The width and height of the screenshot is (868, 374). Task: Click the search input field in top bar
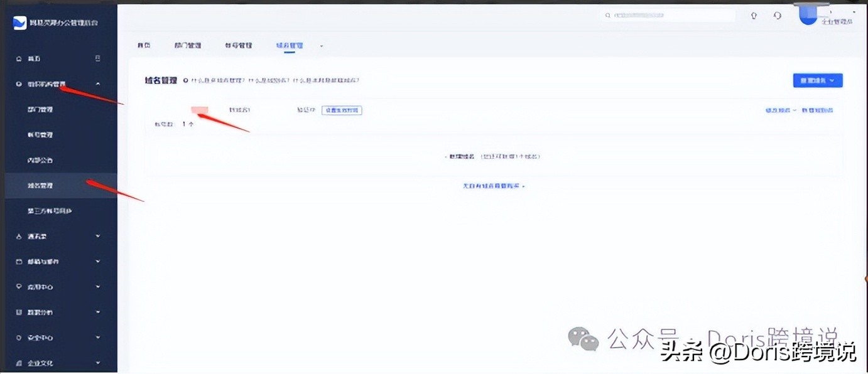click(668, 15)
